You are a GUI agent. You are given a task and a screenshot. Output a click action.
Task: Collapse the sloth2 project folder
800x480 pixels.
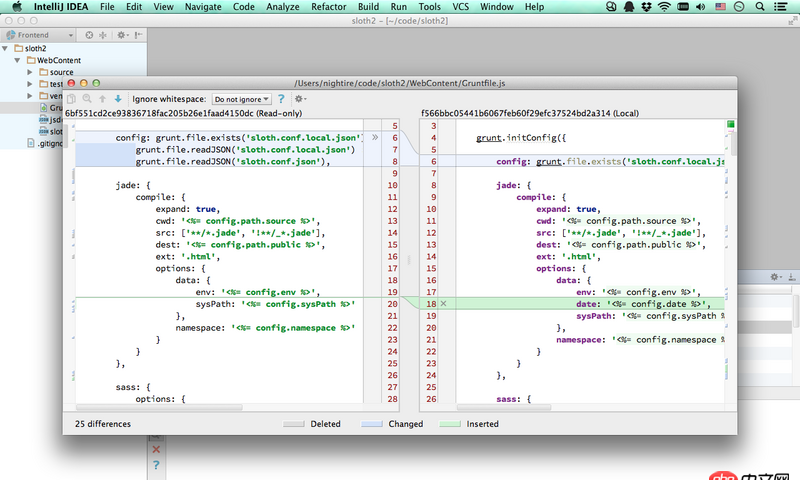7,48
